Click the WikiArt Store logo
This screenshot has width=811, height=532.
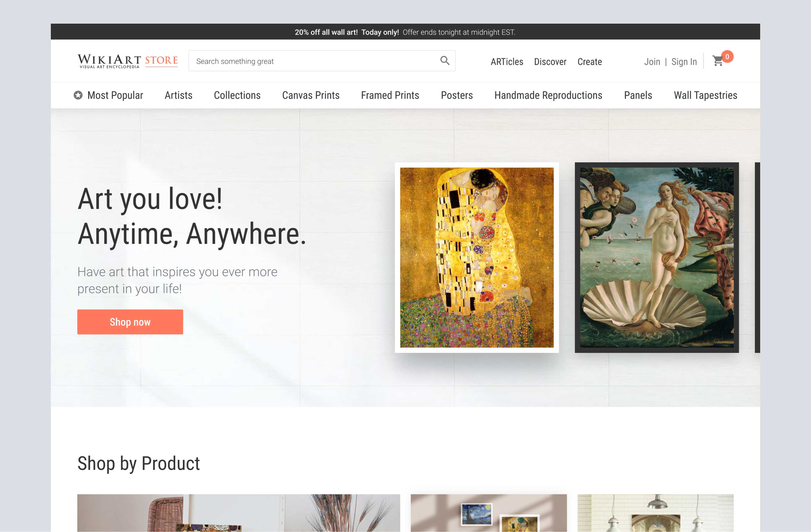click(x=128, y=61)
